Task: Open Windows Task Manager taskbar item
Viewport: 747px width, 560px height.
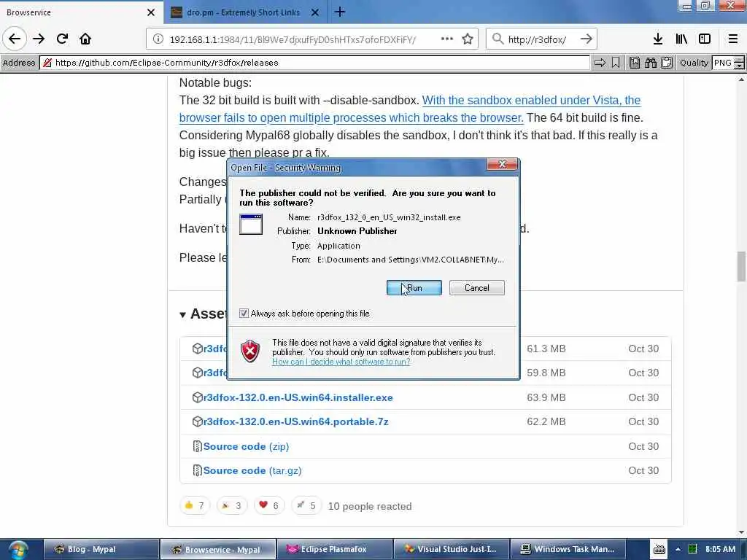Action: (567, 550)
